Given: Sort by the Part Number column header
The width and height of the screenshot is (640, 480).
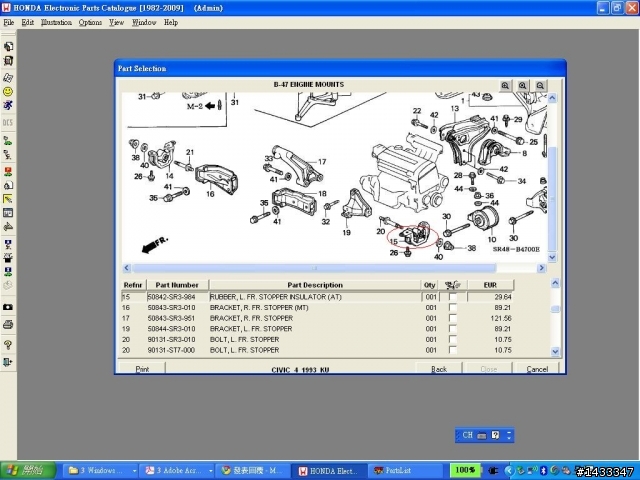Looking at the screenshot, I should [x=177, y=285].
